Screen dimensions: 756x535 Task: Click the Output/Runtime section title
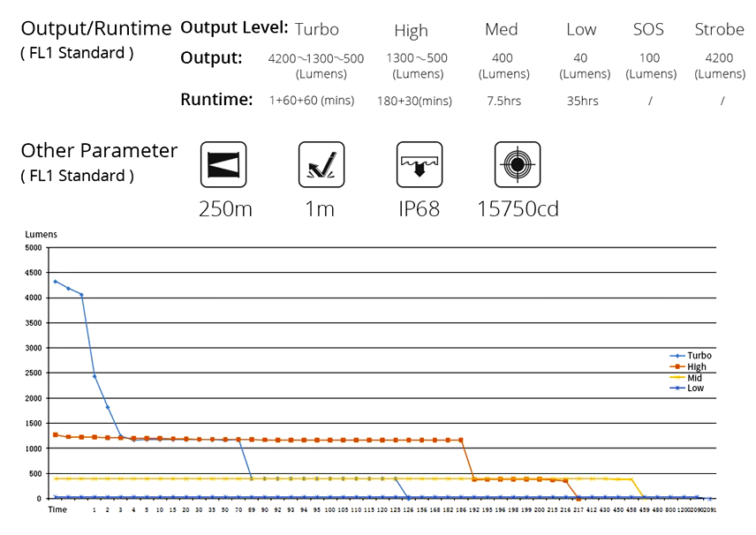[96, 28]
